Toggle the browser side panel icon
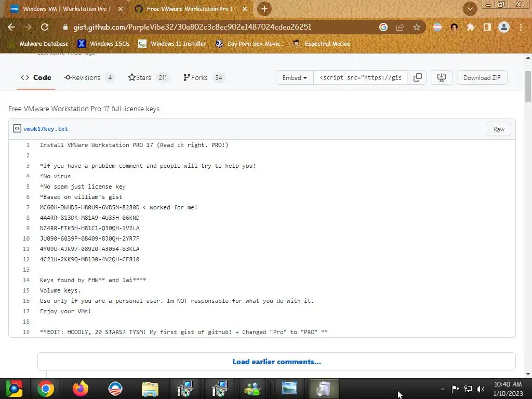532x399 pixels. 487,27
